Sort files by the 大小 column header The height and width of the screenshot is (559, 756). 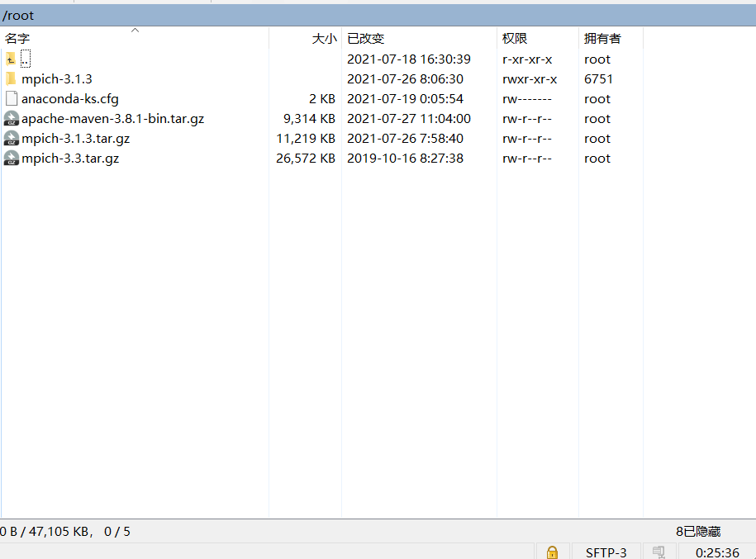pos(322,38)
